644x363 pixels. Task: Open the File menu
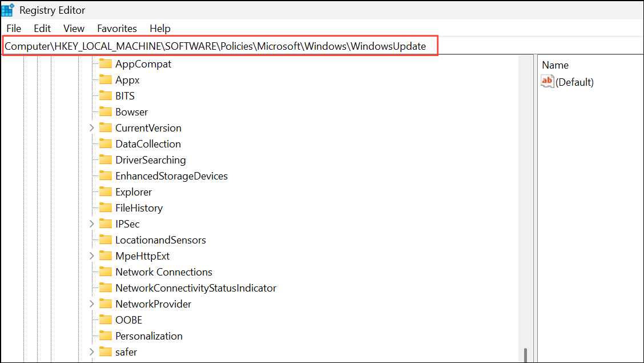[x=14, y=29]
